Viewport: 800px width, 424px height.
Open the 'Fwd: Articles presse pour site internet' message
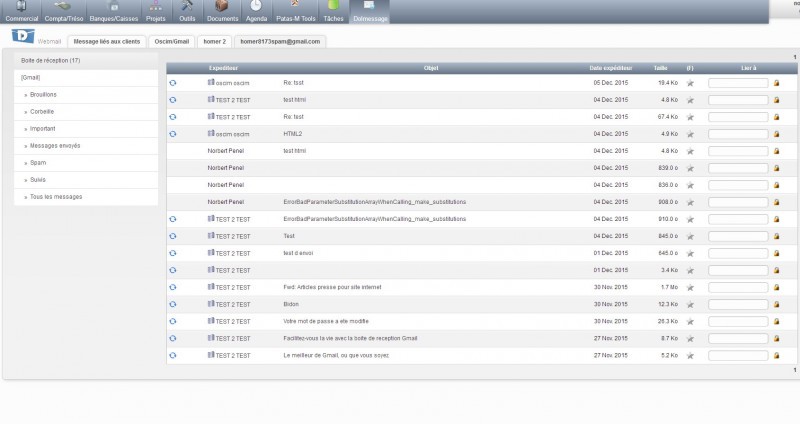click(332, 287)
